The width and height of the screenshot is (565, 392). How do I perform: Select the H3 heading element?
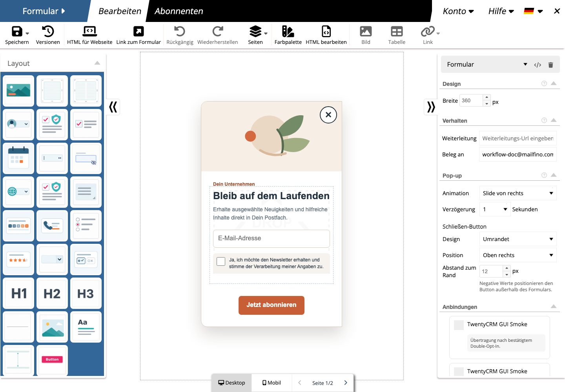coord(86,293)
